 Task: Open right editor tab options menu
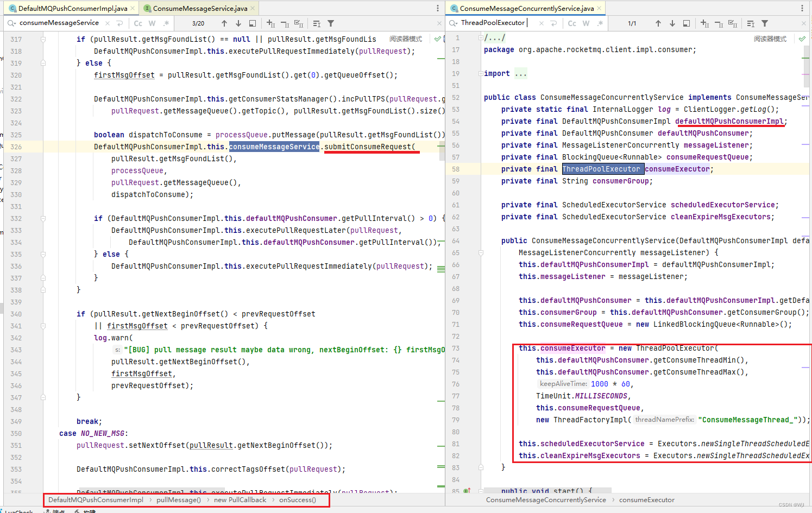pos(802,8)
